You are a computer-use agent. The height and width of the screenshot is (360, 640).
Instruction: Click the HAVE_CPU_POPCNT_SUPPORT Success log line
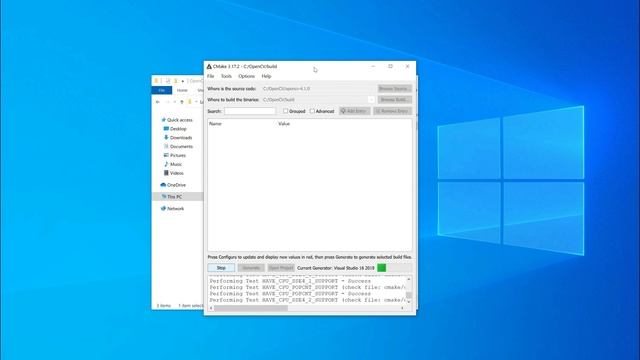[290, 294]
